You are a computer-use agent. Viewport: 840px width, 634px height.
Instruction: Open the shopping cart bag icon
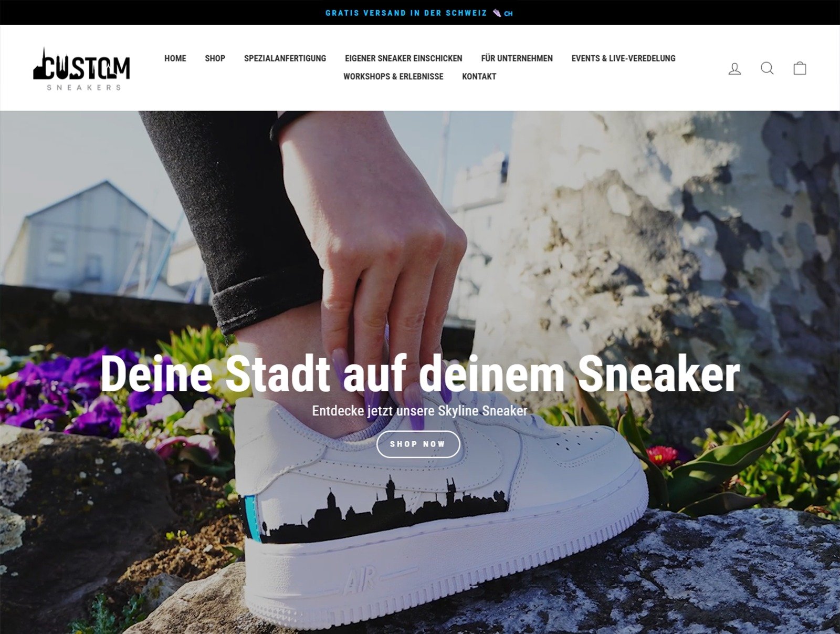pos(800,68)
